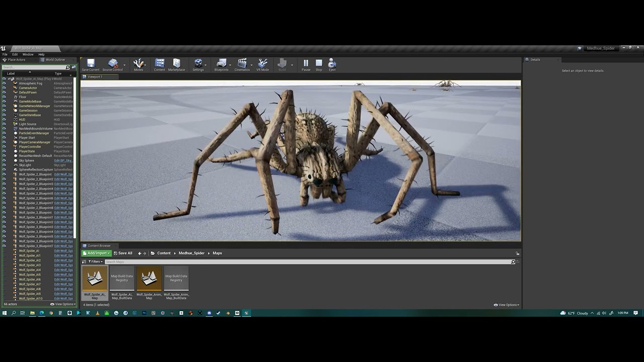Open the Content toolbar icon

(x=159, y=65)
